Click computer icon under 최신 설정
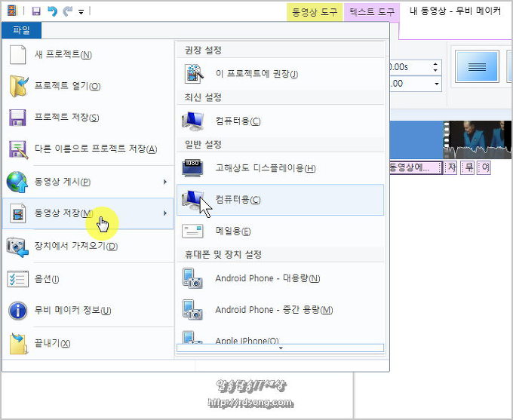 coord(193,121)
